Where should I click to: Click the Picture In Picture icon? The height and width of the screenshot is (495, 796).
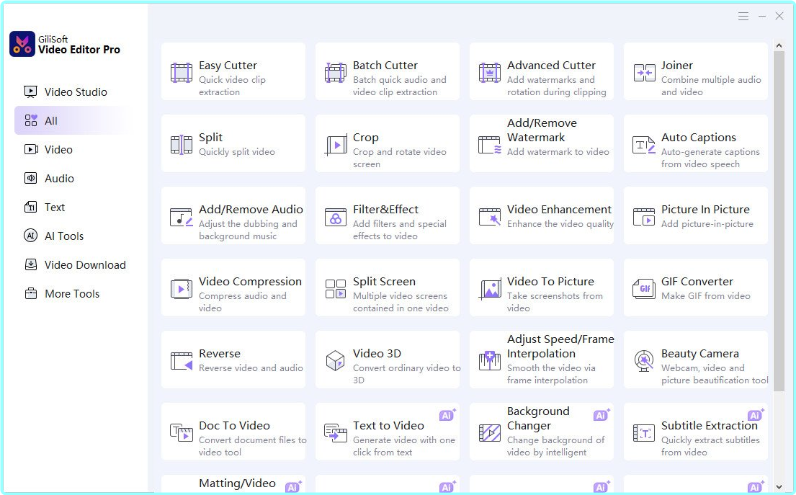[x=644, y=217]
